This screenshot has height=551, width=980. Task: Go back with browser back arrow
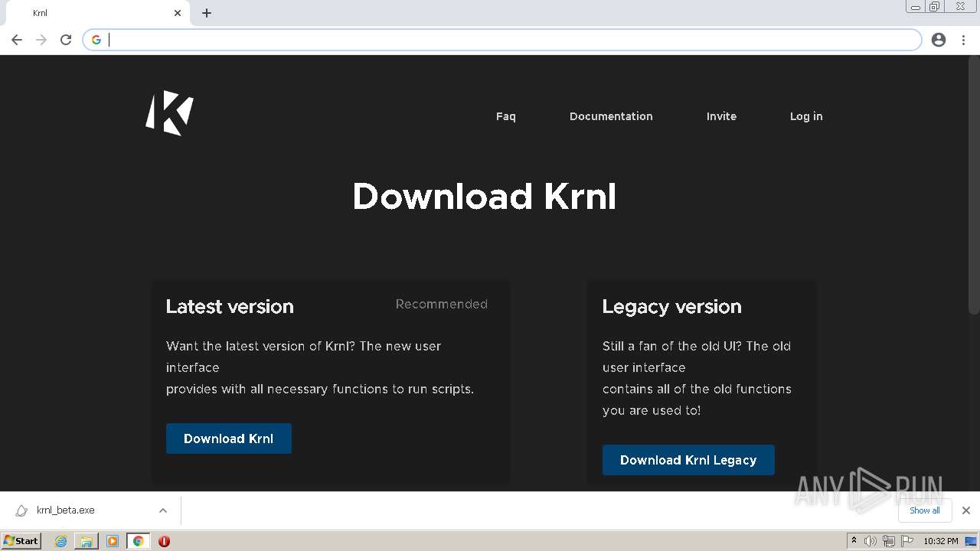(x=17, y=40)
